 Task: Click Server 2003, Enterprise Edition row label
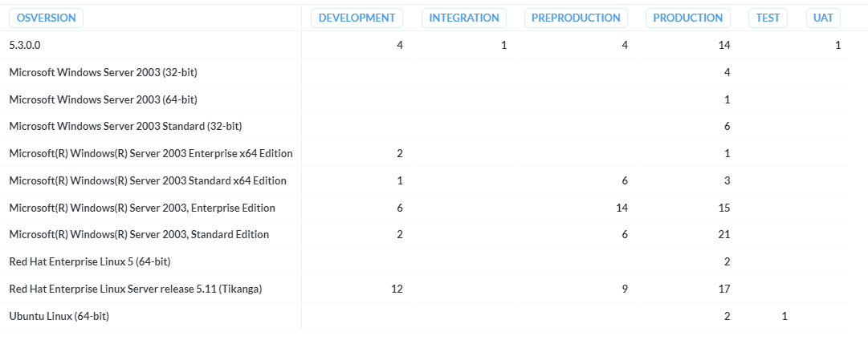click(142, 208)
